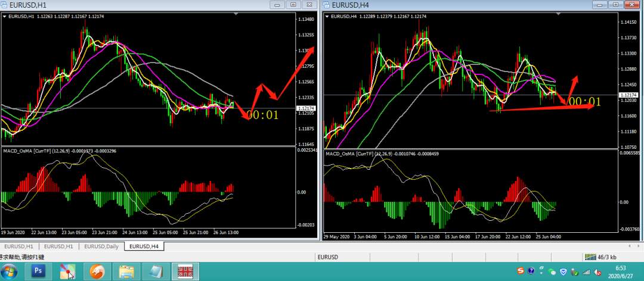Viewport: 644px width, 281px height.
Task: Click the UK flag trading terminal taskbar icon
Action: [x=185, y=271]
